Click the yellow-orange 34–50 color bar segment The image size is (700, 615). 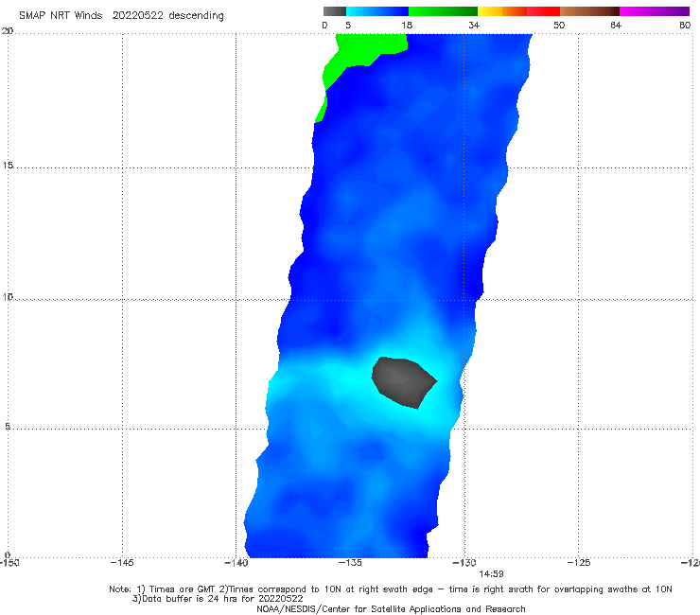coord(518,11)
